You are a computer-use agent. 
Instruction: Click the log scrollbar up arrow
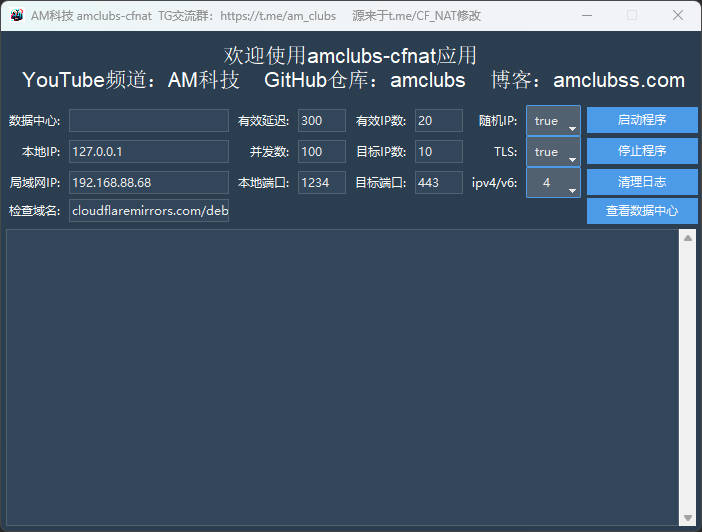687,238
